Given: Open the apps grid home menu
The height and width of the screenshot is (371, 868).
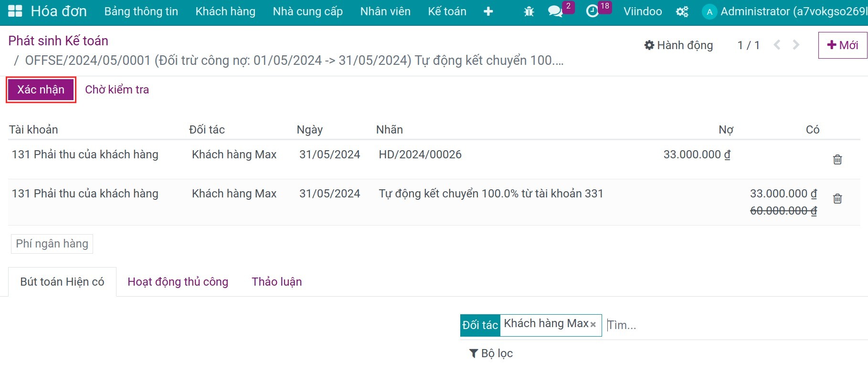Looking at the screenshot, I should [15, 11].
